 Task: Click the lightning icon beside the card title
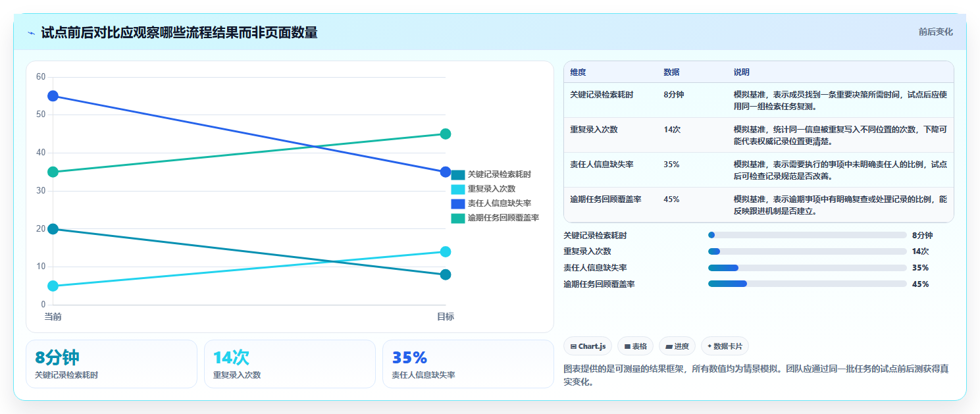[32, 33]
